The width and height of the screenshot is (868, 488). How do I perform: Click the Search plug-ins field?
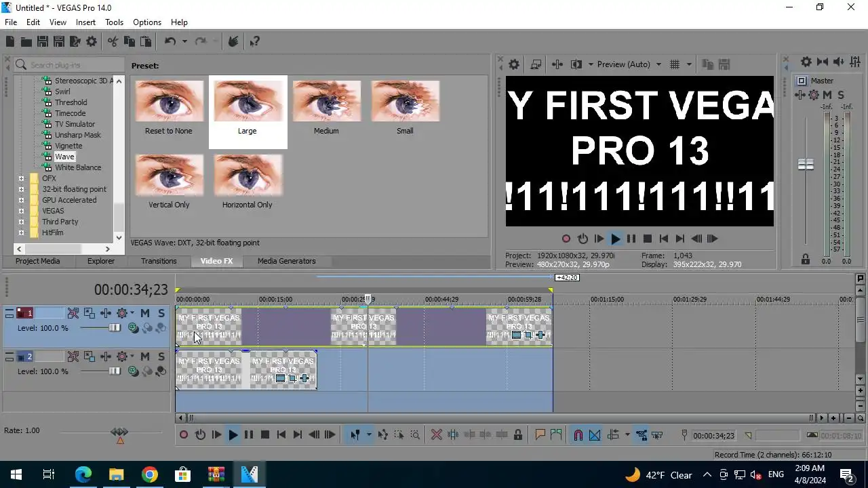pyautogui.click(x=68, y=65)
